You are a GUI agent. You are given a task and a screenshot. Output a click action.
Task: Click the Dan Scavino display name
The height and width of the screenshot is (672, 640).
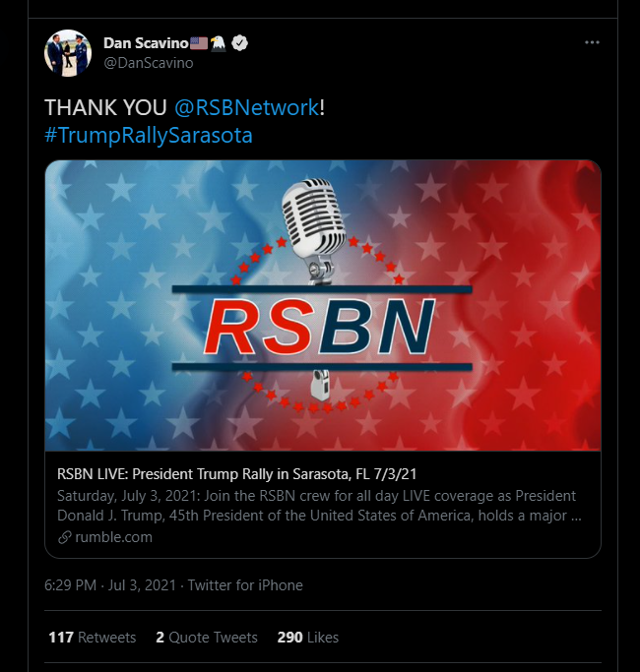[x=146, y=43]
